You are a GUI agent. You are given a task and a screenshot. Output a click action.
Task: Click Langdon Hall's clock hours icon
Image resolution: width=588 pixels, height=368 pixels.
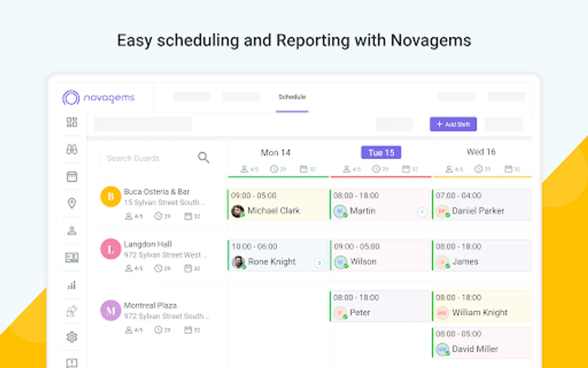(158, 268)
